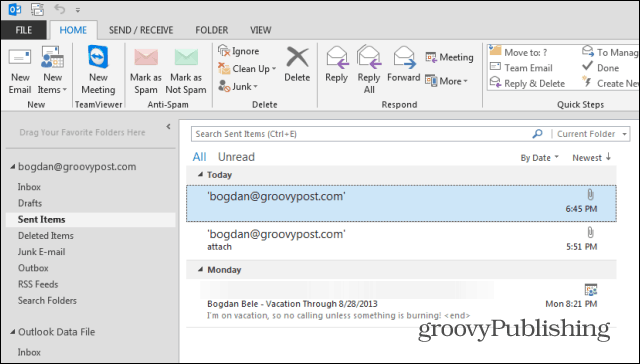Switch to the SEND / RECEIVE tab

coord(141,30)
